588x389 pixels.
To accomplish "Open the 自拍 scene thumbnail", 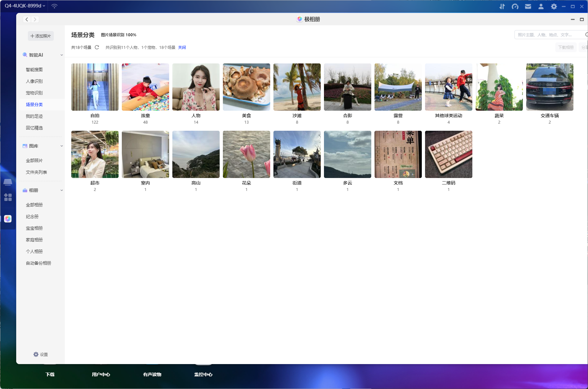I will click(95, 87).
